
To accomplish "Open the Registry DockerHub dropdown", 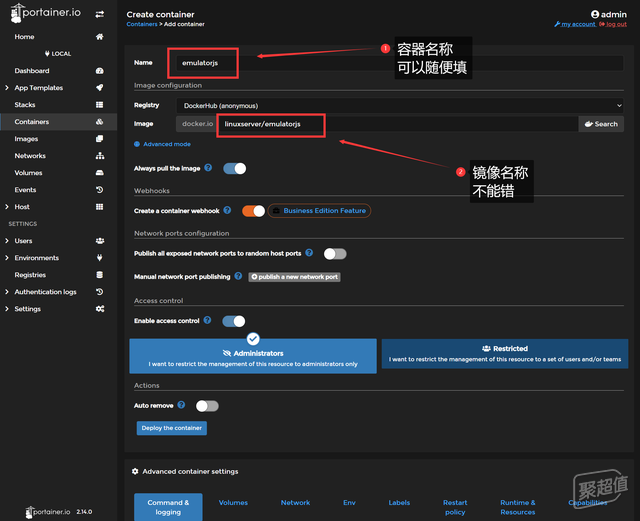I will [x=400, y=106].
